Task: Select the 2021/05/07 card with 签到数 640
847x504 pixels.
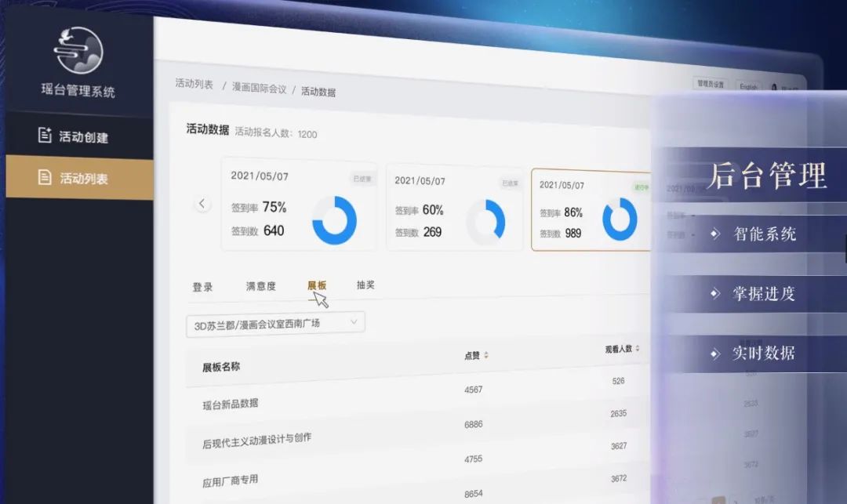Action: pyautogui.click(x=299, y=205)
